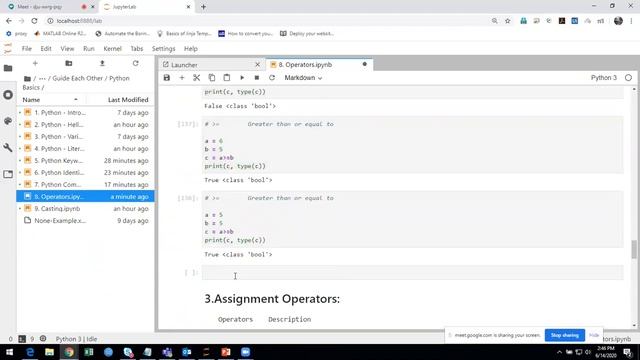
Task: Open the Run menu
Action: tap(89, 49)
